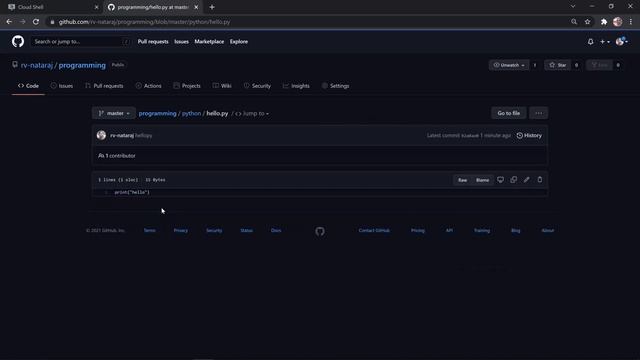Click the footer GitHub logo
This screenshot has width=640, height=360.
point(320,231)
